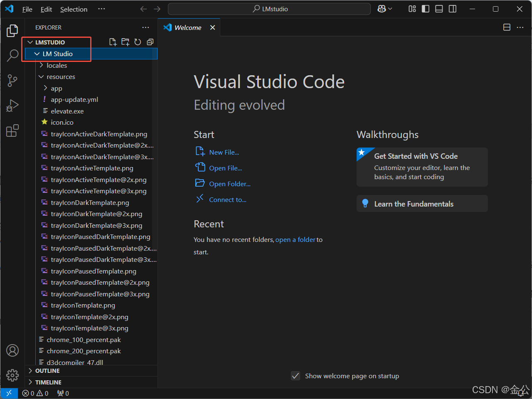
Task: Open Explorer views and more actions menu
Action: click(x=145, y=27)
